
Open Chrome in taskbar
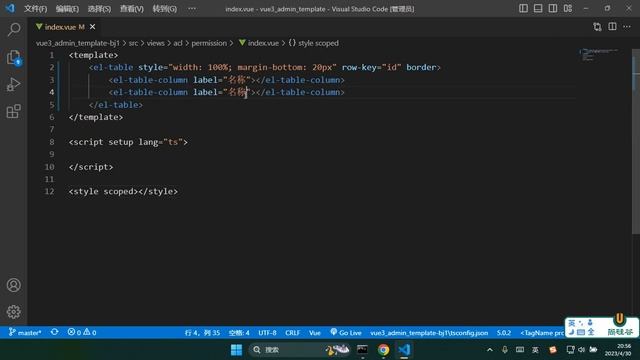383,350
